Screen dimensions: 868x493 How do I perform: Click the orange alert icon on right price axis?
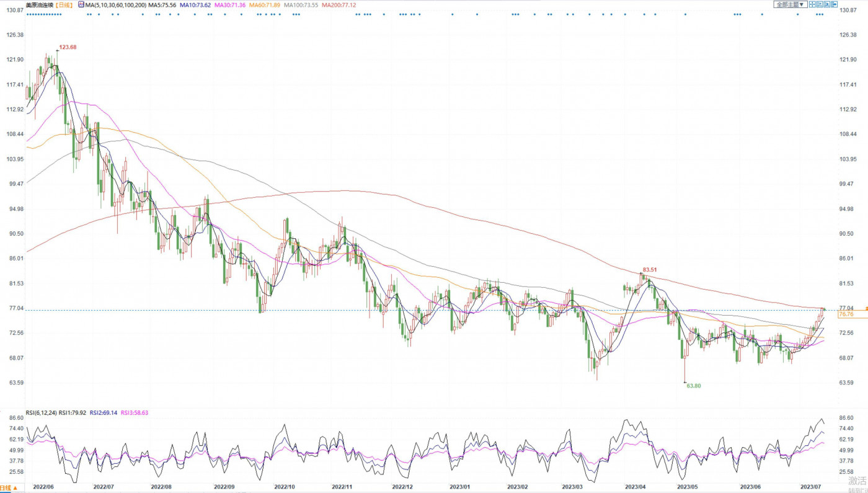click(866, 308)
